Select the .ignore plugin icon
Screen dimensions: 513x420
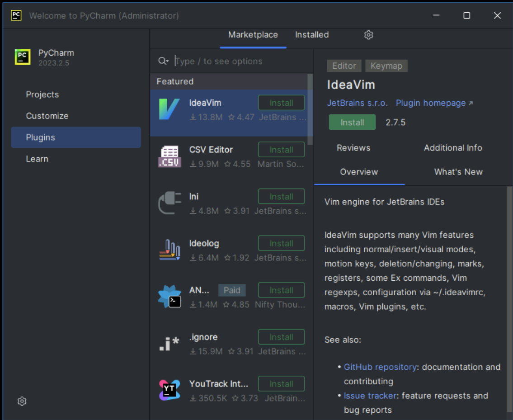pyautogui.click(x=169, y=344)
